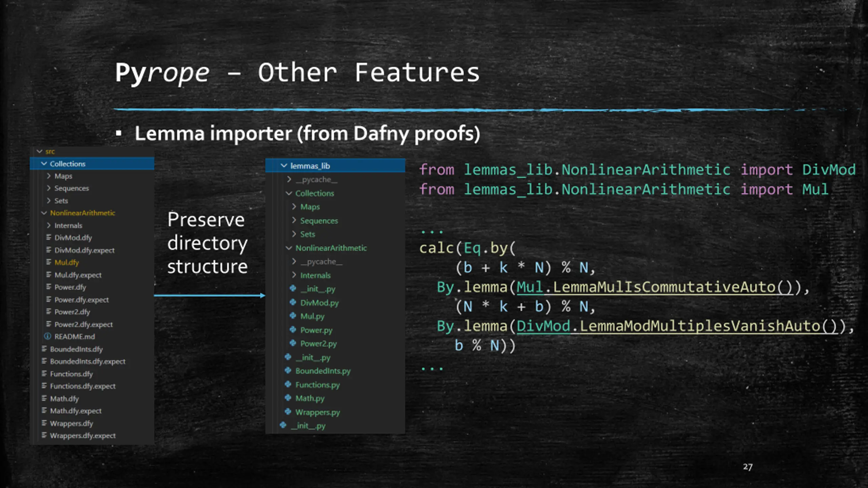Click Python icon of Wrappers.py

(x=288, y=411)
